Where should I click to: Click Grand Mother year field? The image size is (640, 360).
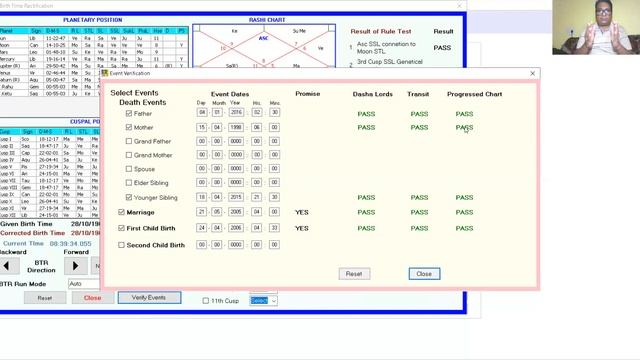click(236, 155)
